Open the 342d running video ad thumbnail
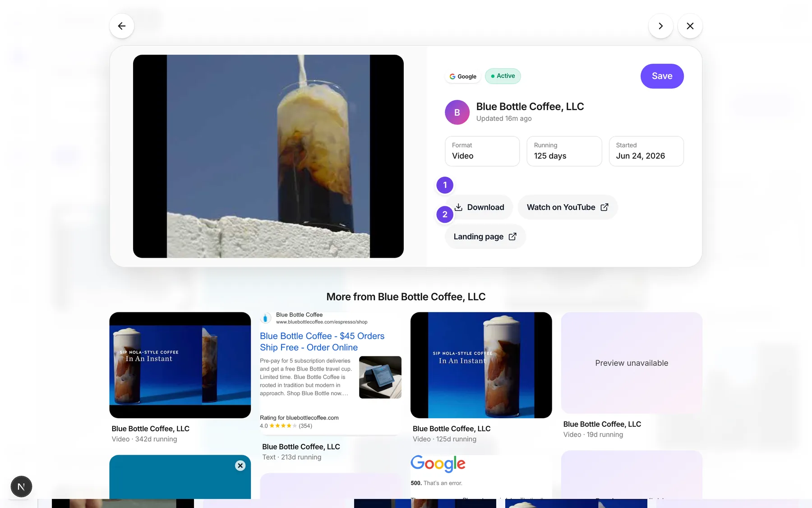 click(180, 365)
